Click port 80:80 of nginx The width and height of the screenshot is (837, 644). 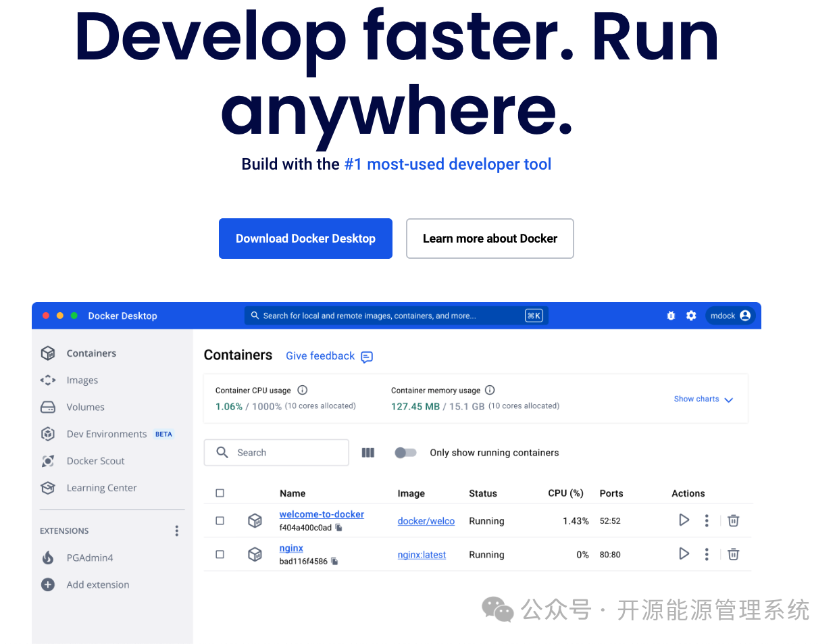tap(610, 555)
